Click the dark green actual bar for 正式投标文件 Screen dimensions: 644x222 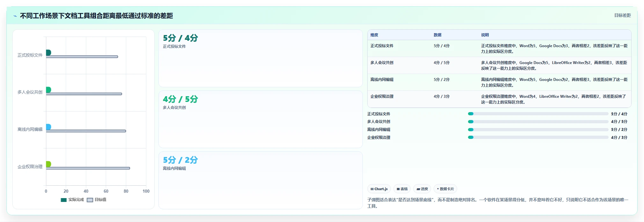pyautogui.click(x=48, y=53)
